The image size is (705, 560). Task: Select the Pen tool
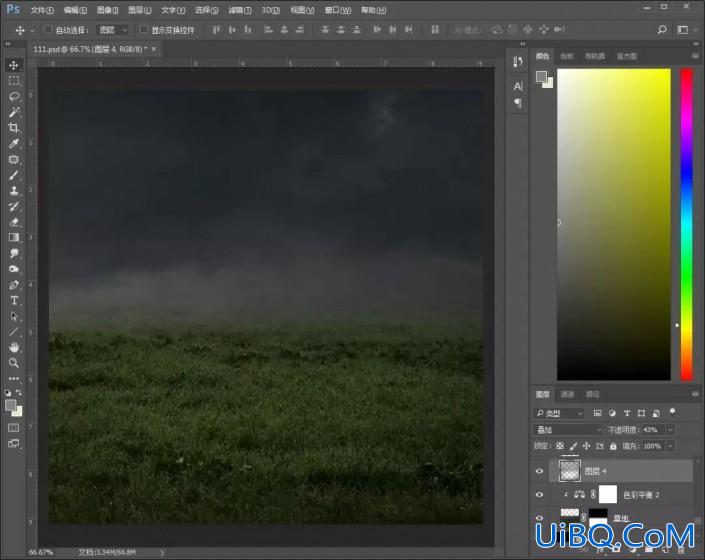(x=14, y=285)
